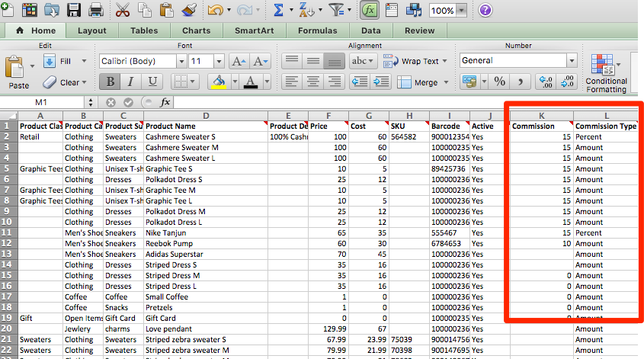Cut selection with the scissors icon
644x359 pixels.
pos(123,10)
